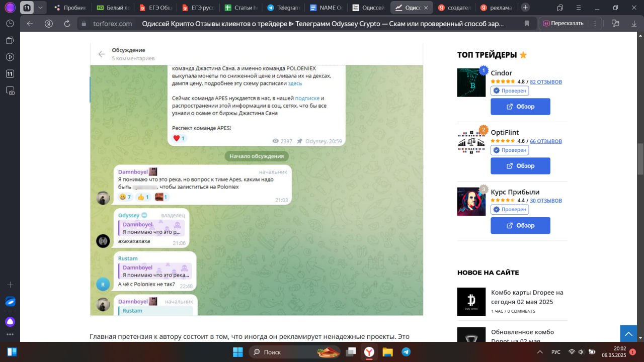Click the Пересказать button
Viewport: 644px width, 362px height.
pyautogui.click(x=563, y=24)
